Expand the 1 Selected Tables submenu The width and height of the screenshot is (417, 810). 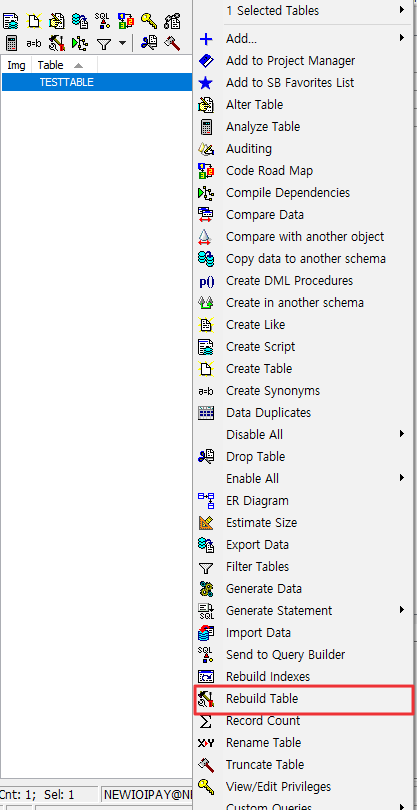303,10
